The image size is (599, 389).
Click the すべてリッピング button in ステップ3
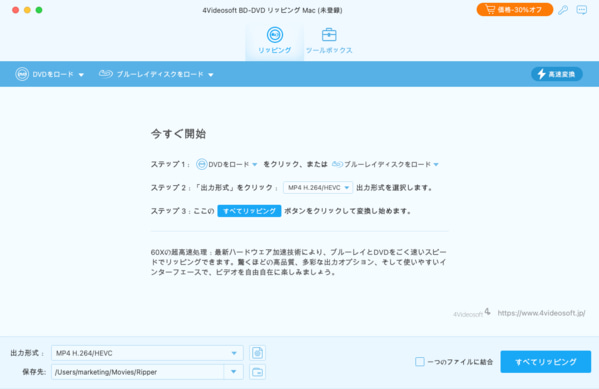coord(249,211)
